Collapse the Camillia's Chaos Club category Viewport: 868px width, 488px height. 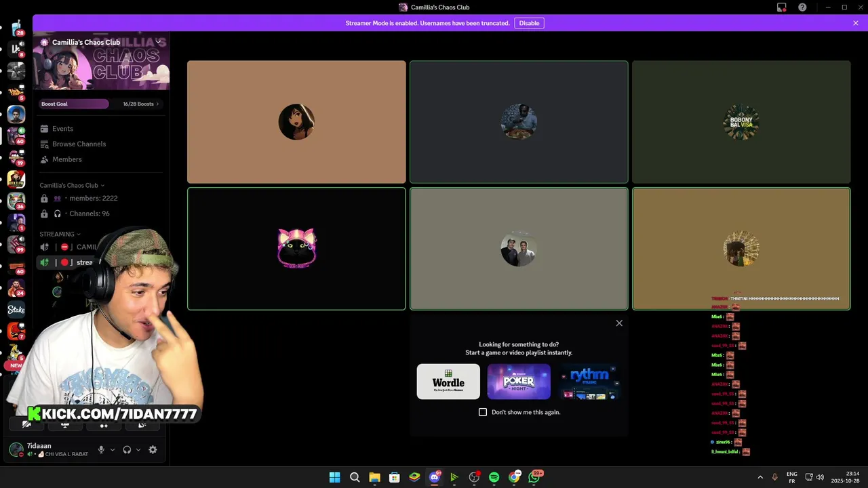[72, 185]
